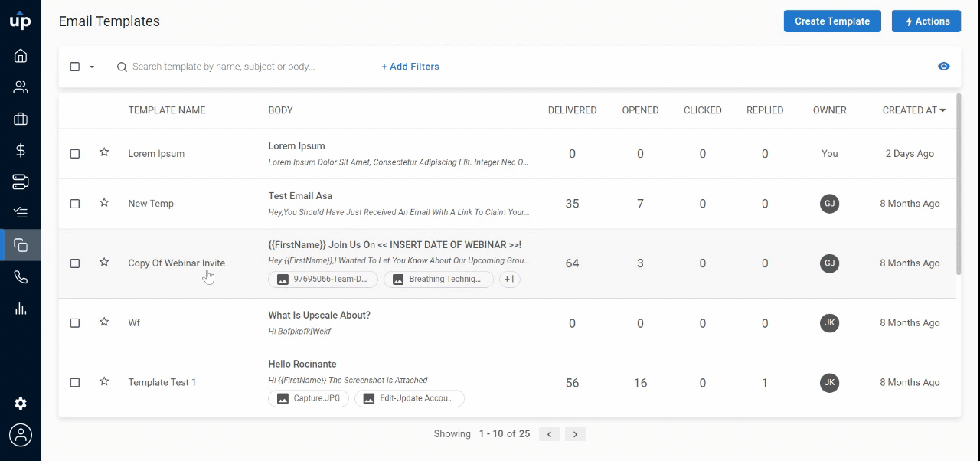Image resolution: width=980 pixels, height=461 pixels.
Task: Star the Lorem Ipsum template
Action: pos(104,153)
